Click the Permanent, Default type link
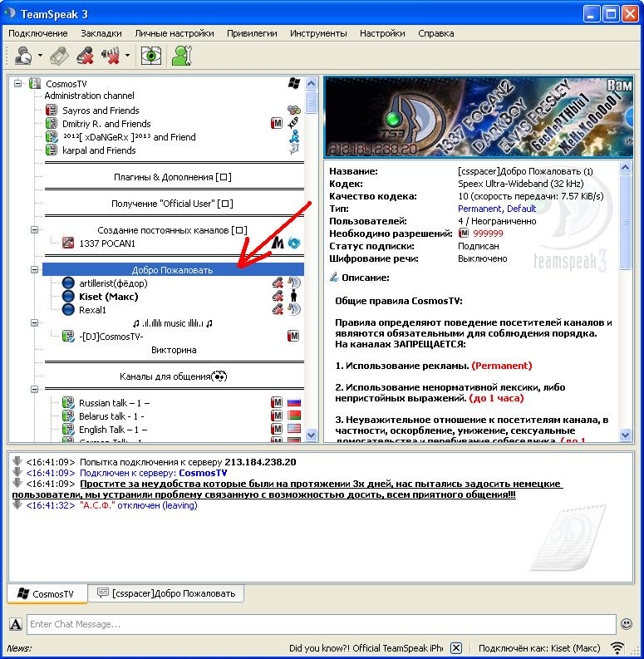This screenshot has height=659, width=644. click(497, 209)
